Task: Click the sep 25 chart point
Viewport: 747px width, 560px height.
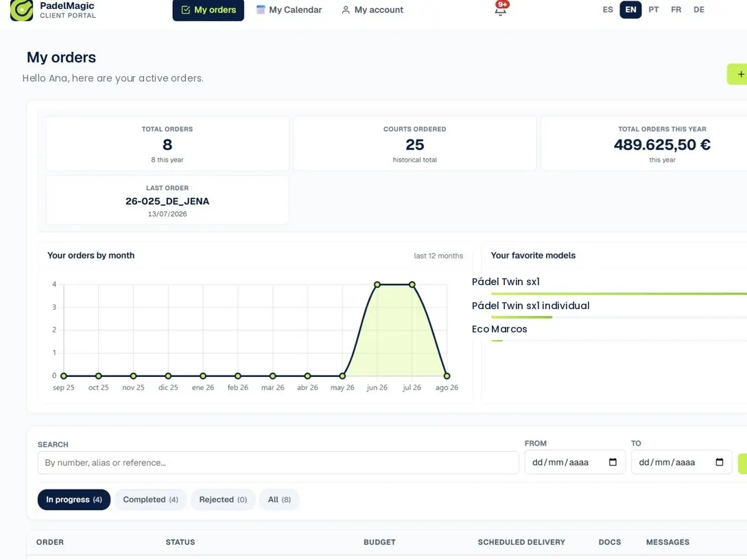Action: click(64, 376)
